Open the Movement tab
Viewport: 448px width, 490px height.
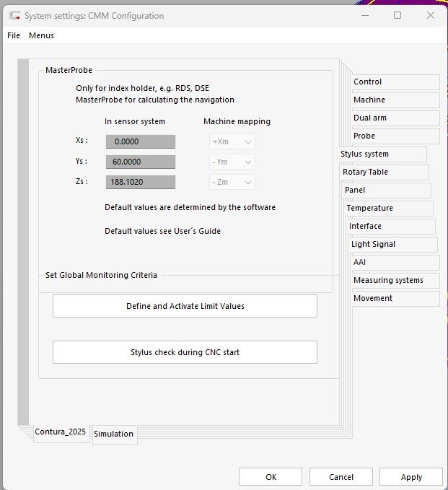pos(394,299)
